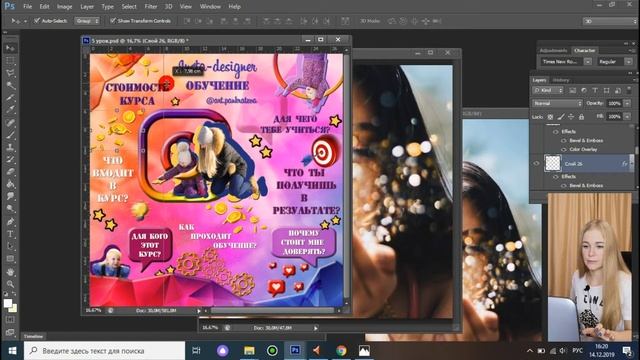The image size is (640, 360).
Task: Select the History Brush tool
Action: 10,160
